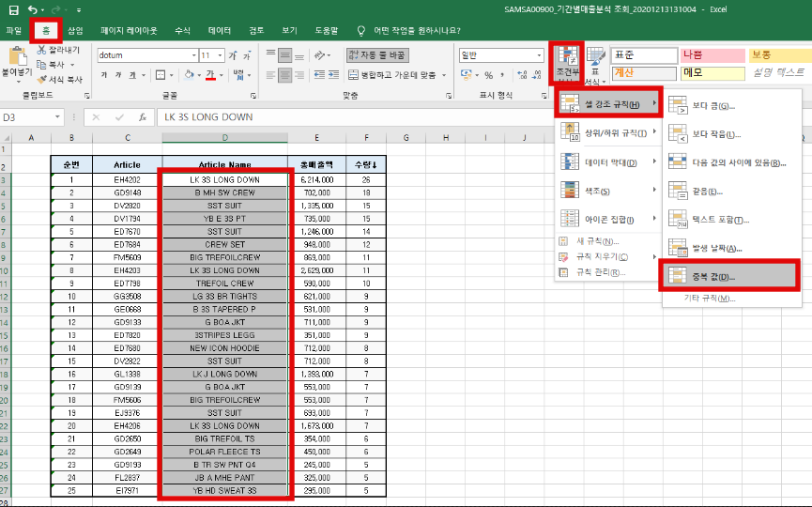
Task: Open 데이터 막대 submenu
Action: (608, 162)
